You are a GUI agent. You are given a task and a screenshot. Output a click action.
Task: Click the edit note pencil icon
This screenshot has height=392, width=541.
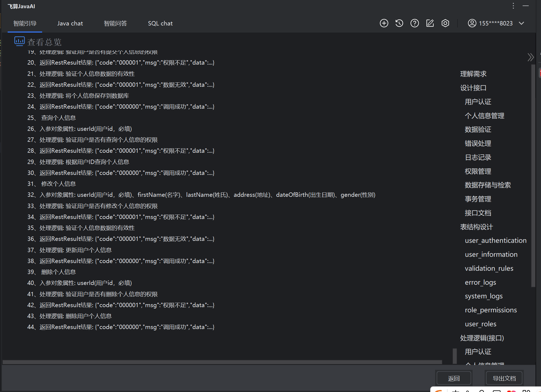tap(430, 23)
